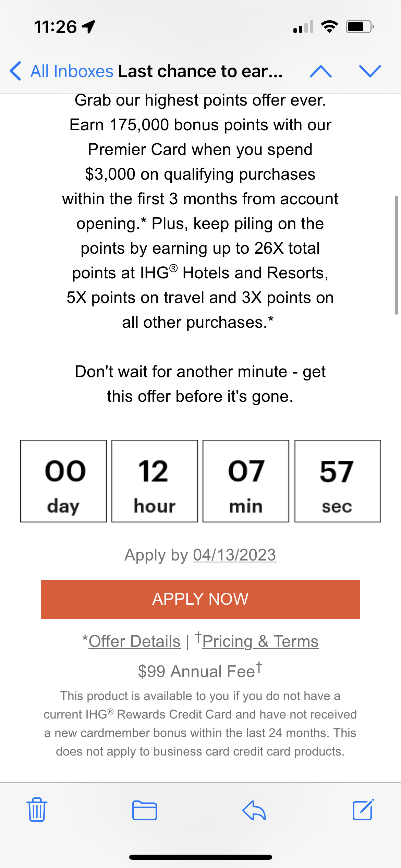Image resolution: width=401 pixels, height=868 pixels.
Task: Tap the countdown hour box
Action: 155,481
